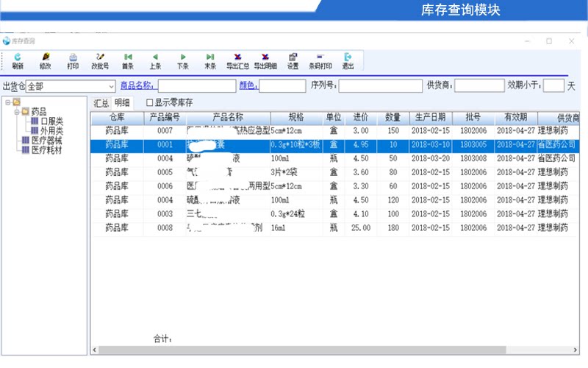Click spec 0.3g*24粒 cell
588x368 pixels.
296,214
